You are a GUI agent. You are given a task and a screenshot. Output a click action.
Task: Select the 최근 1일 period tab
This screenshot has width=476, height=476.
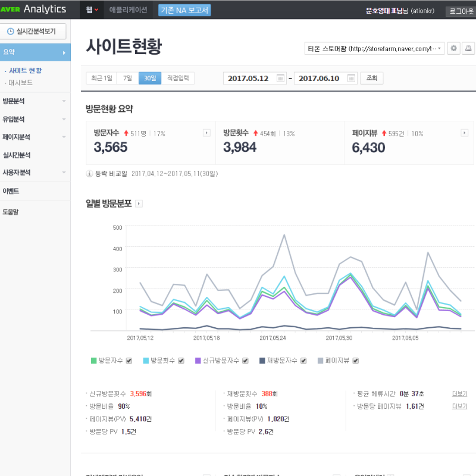(102, 79)
